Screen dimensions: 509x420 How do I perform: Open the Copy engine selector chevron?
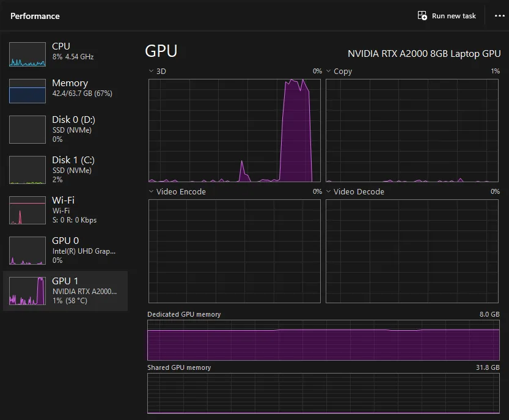click(329, 71)
